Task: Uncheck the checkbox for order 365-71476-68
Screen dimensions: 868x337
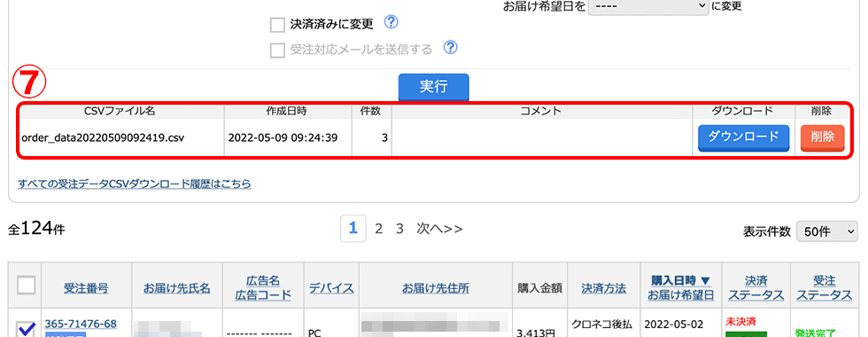Action: pos(26,330)
